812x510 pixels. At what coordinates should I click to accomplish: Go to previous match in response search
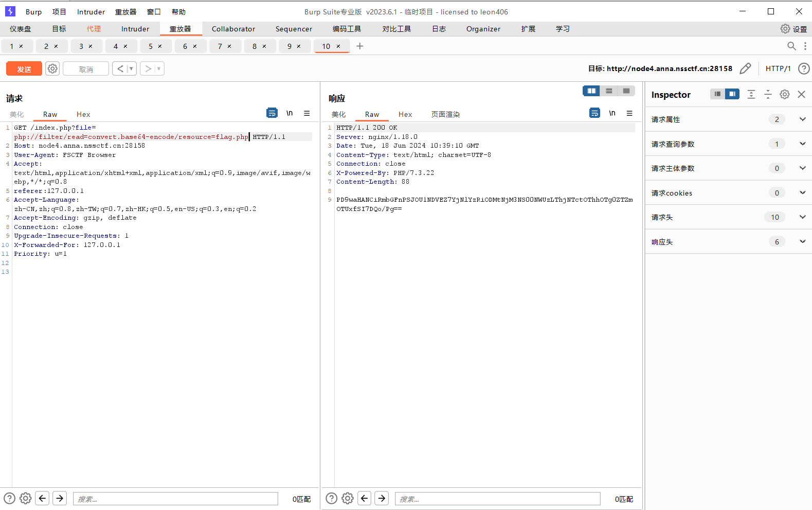coord(365,498)
